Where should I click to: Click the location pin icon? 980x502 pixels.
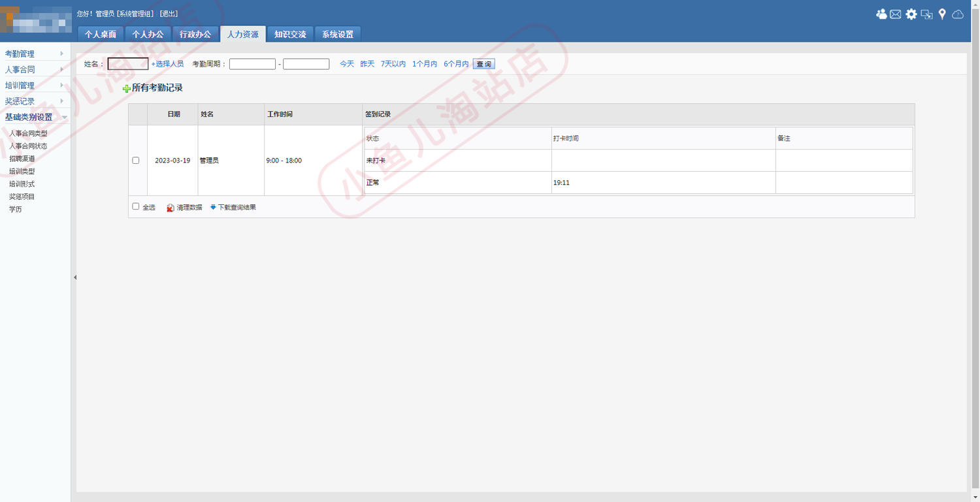click(942, 14)
